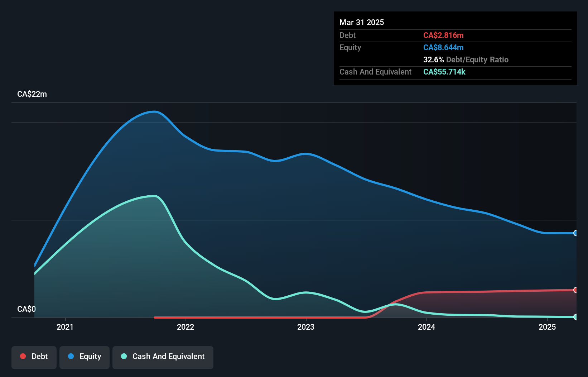Click the 2021 x-axis label
The height and width of the screenshot is (377, 588).
click(65, 327)
